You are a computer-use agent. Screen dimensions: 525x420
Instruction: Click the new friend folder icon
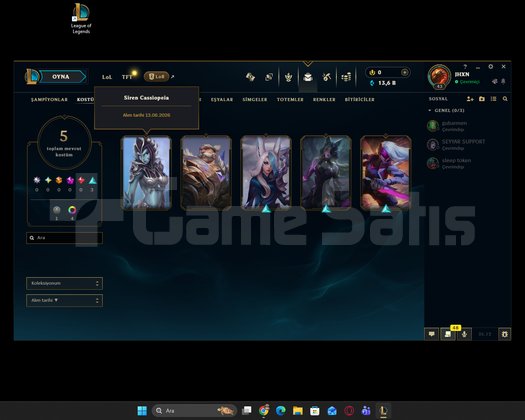(482, 99)
